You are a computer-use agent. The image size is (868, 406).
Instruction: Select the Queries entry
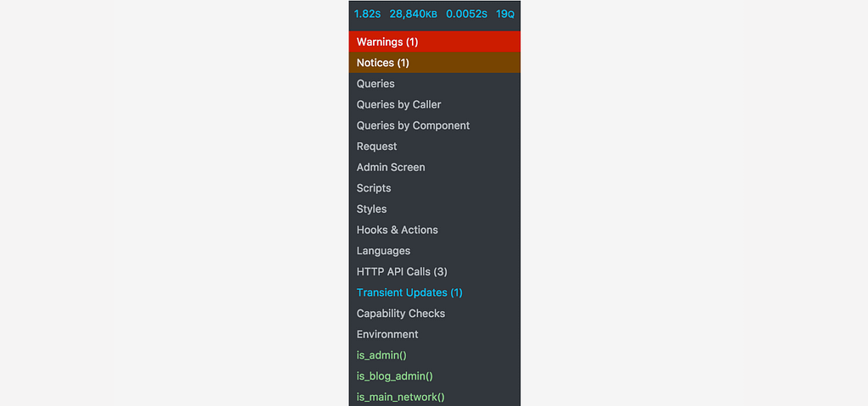[x=435, y=84]
